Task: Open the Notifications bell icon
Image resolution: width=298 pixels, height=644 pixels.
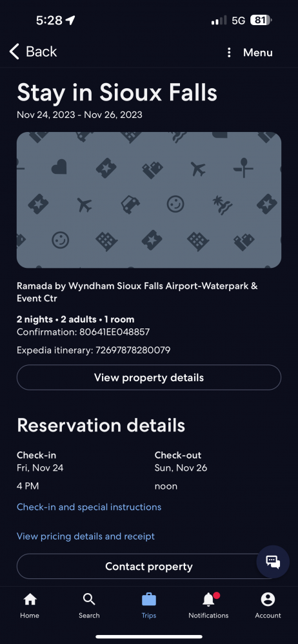Action: click(210, 599)
